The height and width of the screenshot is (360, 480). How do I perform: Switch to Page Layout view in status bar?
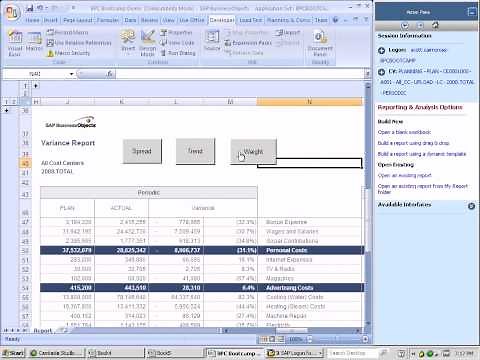[x=272, y=339]
